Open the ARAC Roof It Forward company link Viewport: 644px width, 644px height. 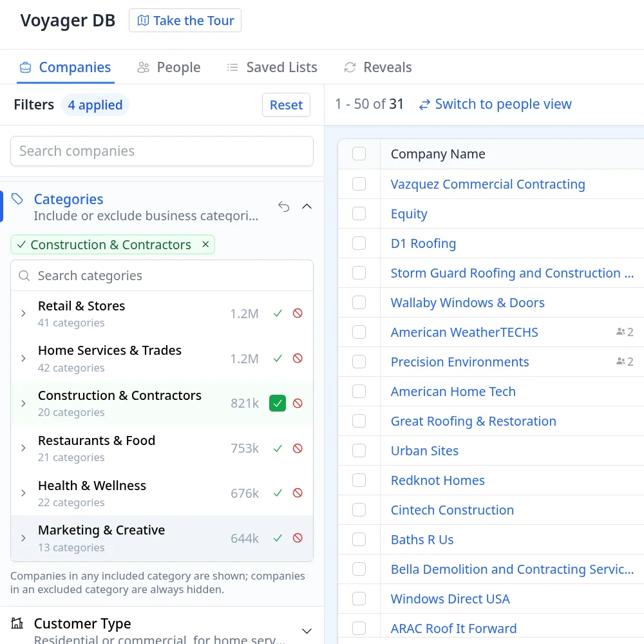point(453,629)
